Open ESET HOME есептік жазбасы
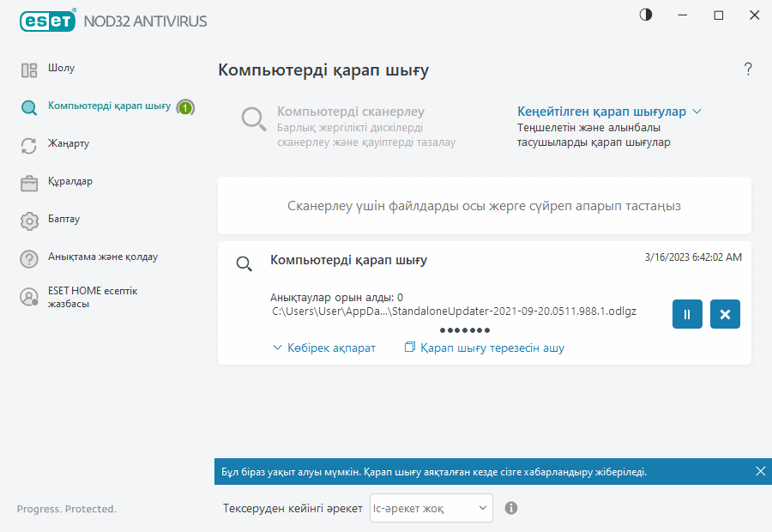Image resolution: width=772 pixels, height=532 pixels. [x=92, y=297]
